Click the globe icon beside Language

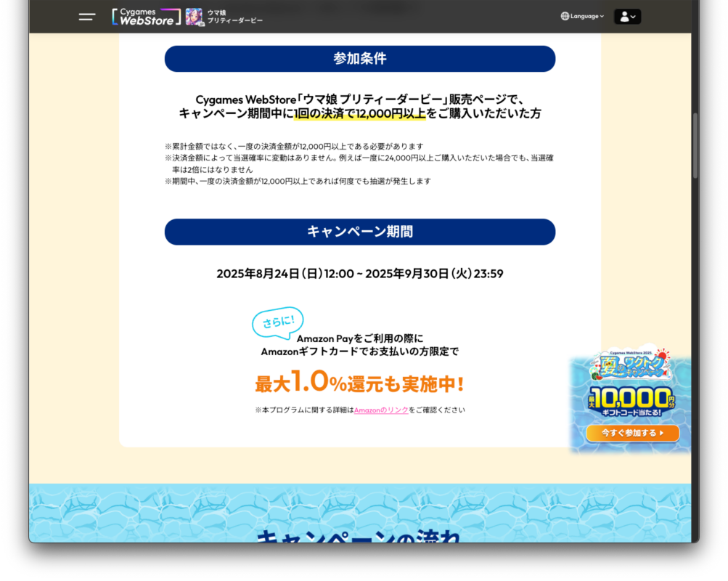point(565,16)
